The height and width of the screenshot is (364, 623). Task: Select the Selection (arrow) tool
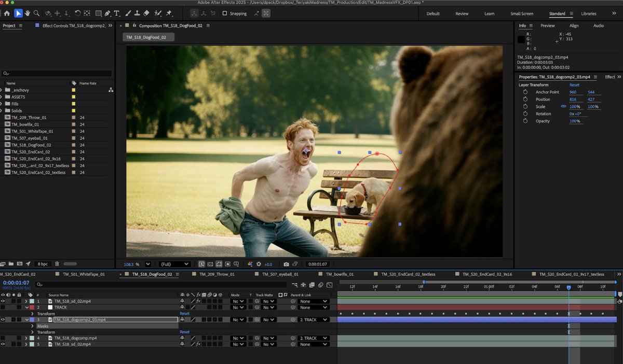point(18,13)
